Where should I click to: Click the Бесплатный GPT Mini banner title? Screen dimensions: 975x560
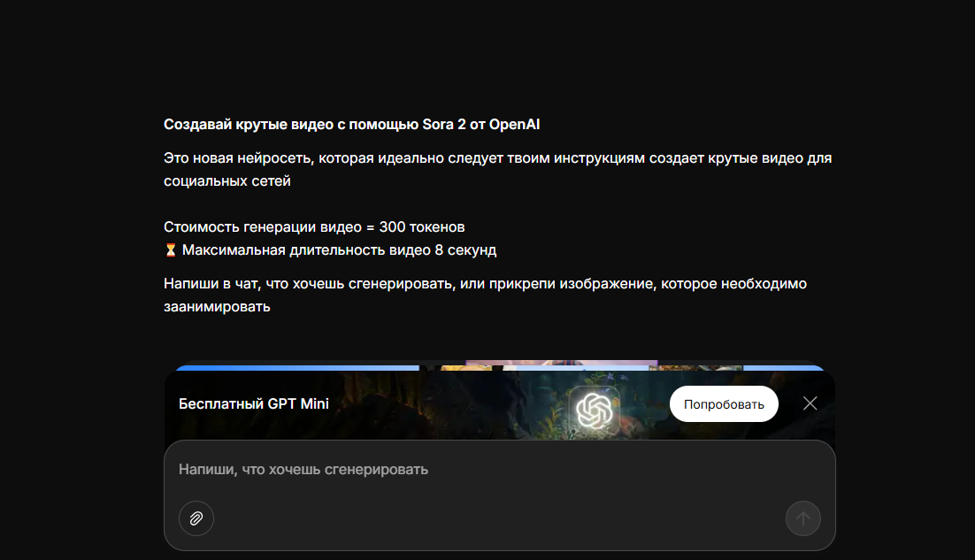(254, 404)
